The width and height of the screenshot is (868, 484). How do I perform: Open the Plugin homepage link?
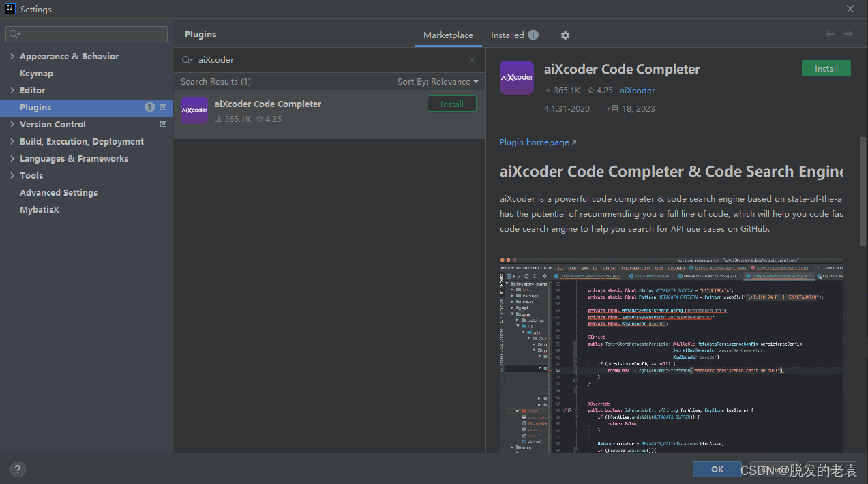(534, 142)
